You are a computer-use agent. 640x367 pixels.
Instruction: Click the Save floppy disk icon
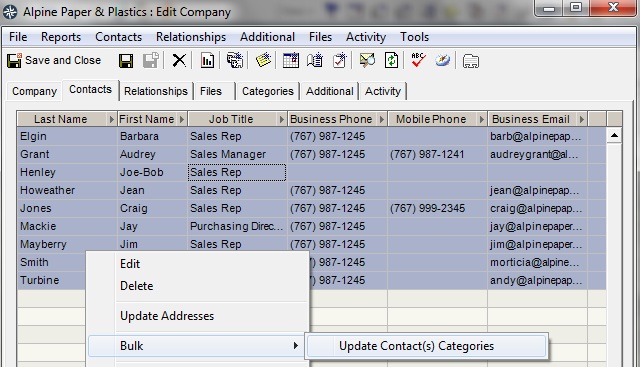pyautogui.click(x=126, y=61)
